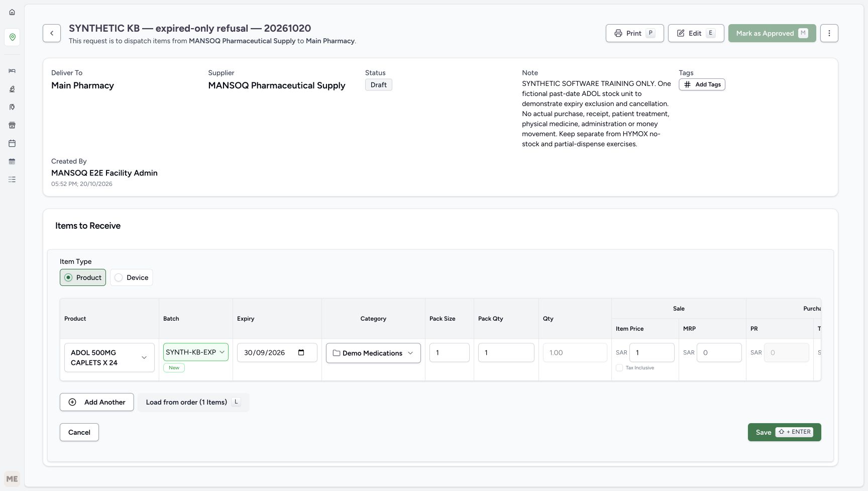Click the ME avatar in sidebar
868x491 pixels.
click(x=12, y=479)
